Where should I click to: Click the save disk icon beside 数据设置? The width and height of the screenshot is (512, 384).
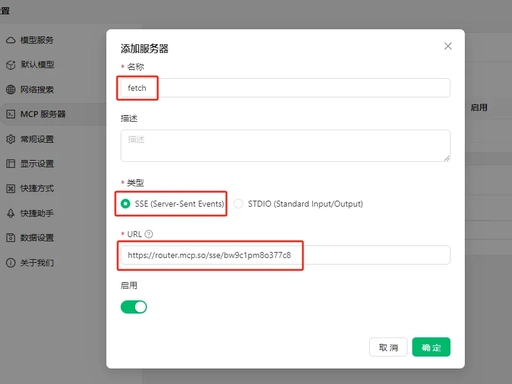[11, 238]
